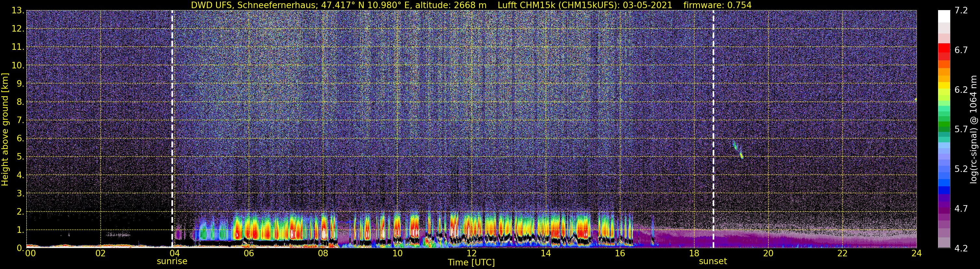
Task: Click the colorbar value '6.7'
Action: (961, 50)
